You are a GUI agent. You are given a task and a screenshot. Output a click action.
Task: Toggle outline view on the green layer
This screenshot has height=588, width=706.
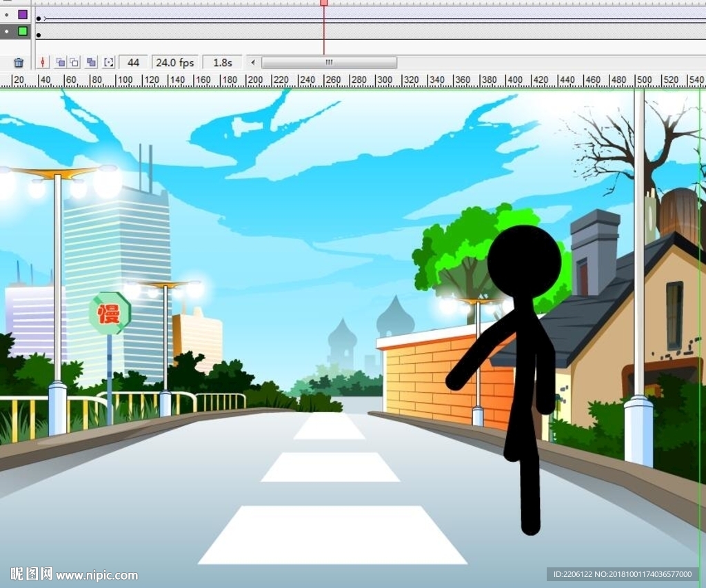pos(23,31)
